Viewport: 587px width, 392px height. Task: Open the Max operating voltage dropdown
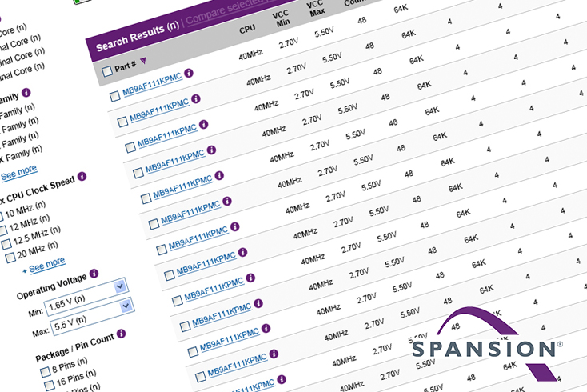point(93,316)
